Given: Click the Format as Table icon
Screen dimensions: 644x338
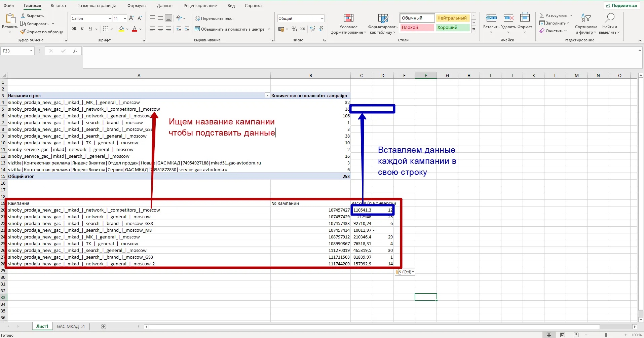Looking at the screenshot, I should pyautogui.click(x=383, y=18).
